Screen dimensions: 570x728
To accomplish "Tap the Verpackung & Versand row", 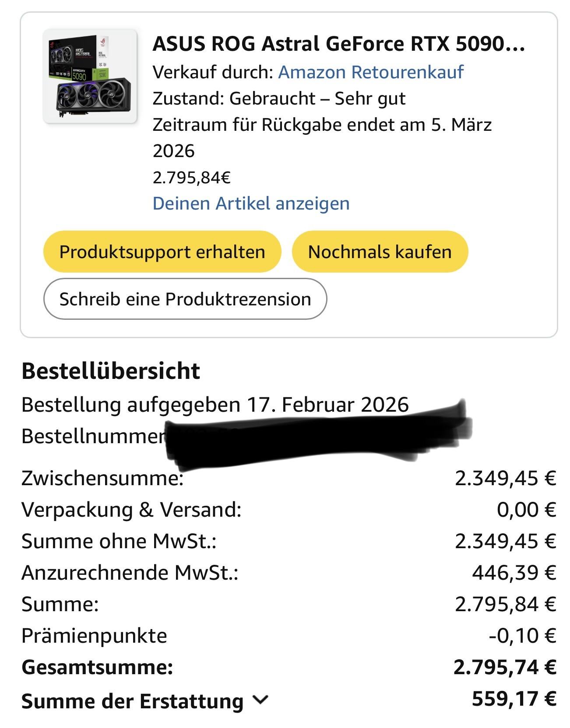I will [289, 510].
